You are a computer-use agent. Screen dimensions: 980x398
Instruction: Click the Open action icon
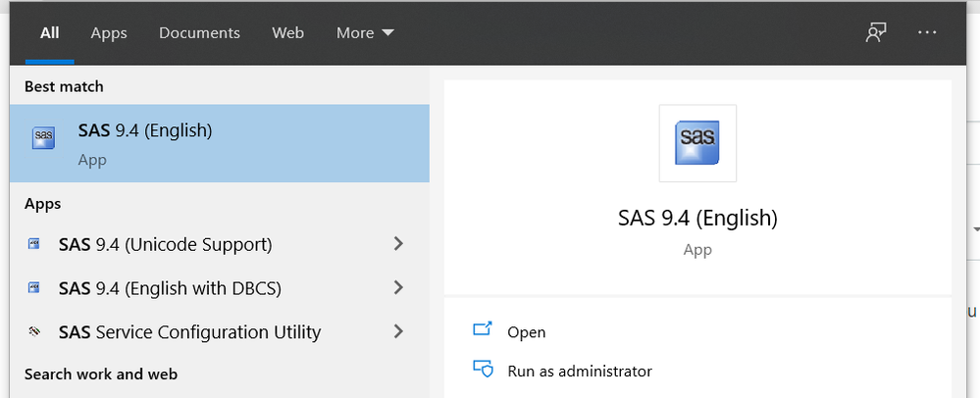click(482, 331)
